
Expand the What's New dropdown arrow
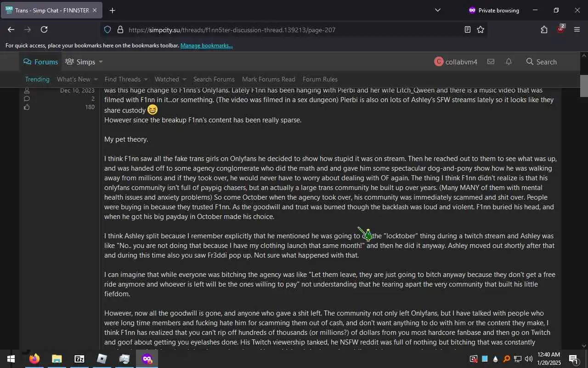click(x=96, y=79)
